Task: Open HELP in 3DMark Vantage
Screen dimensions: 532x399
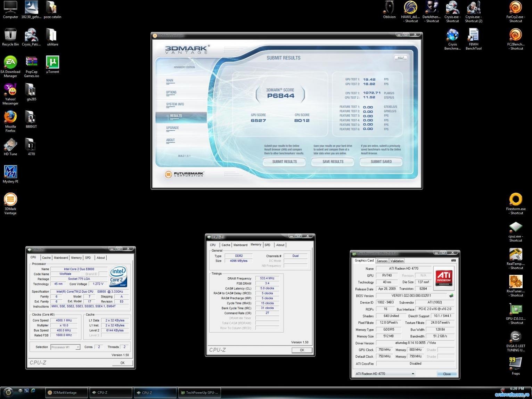Action: [x=401, y=58]
